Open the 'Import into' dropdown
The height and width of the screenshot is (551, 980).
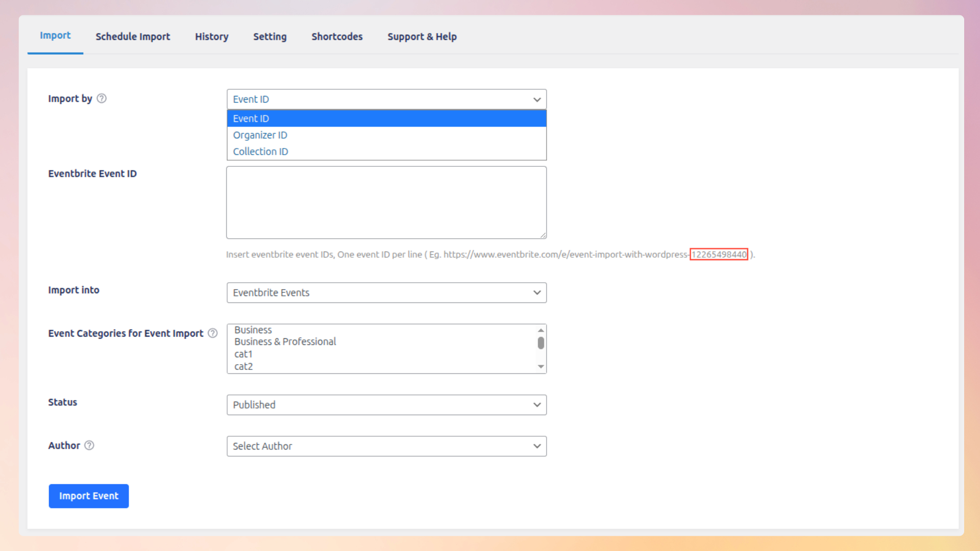386,292
